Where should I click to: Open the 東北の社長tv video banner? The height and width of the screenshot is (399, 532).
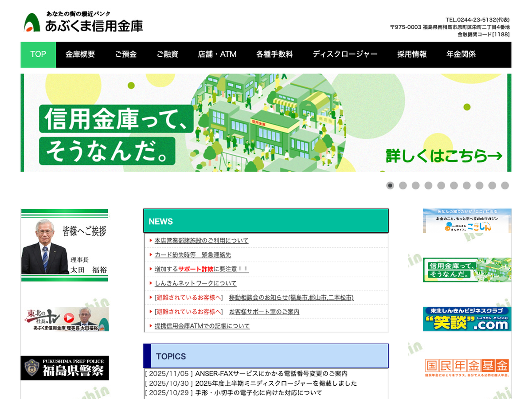[65, 319]
